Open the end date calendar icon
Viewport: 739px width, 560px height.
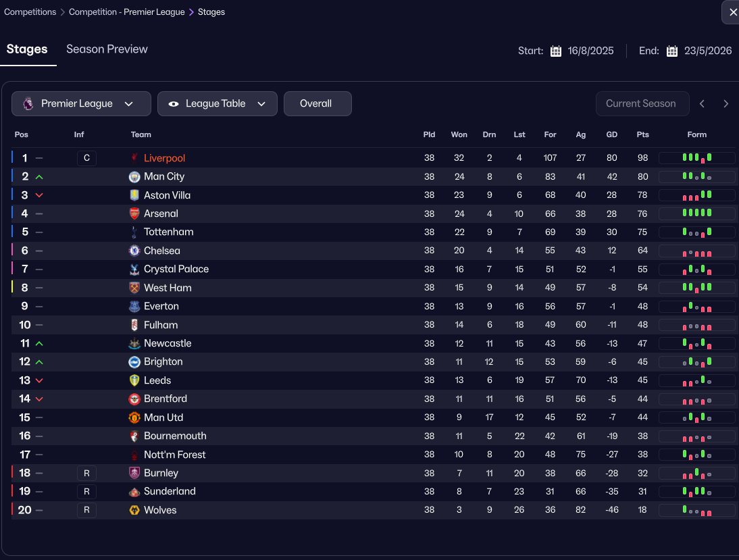(672, 51)
